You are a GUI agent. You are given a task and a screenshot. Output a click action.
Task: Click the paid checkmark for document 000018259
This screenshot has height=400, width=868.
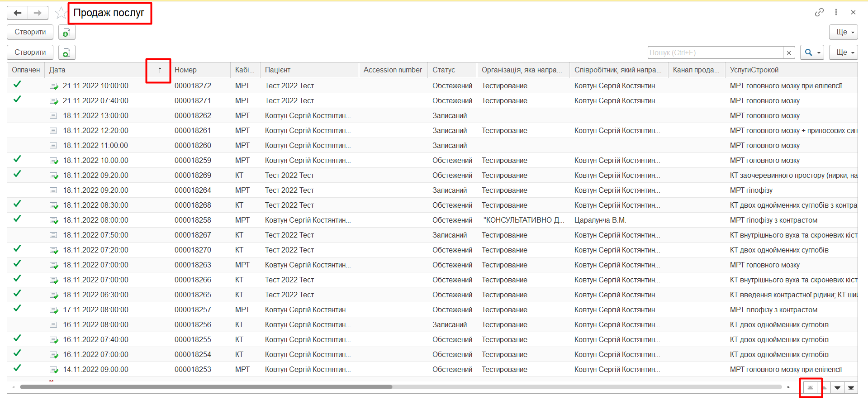click(x=17, y=159)
